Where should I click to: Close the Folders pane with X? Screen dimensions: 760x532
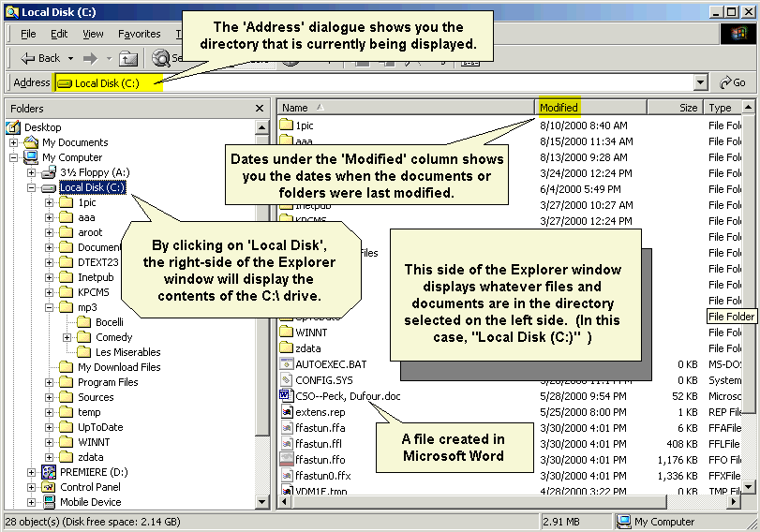(x=261, y=109)
